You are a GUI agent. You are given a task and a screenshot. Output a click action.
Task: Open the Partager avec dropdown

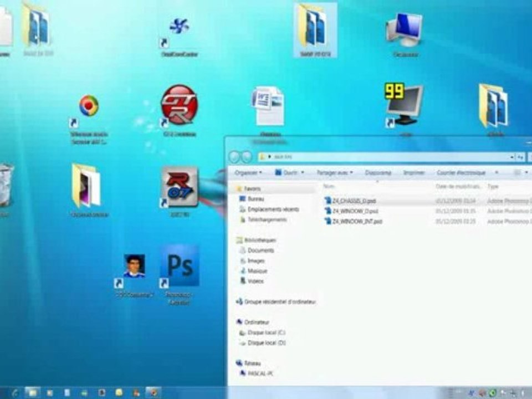[335, 173]
